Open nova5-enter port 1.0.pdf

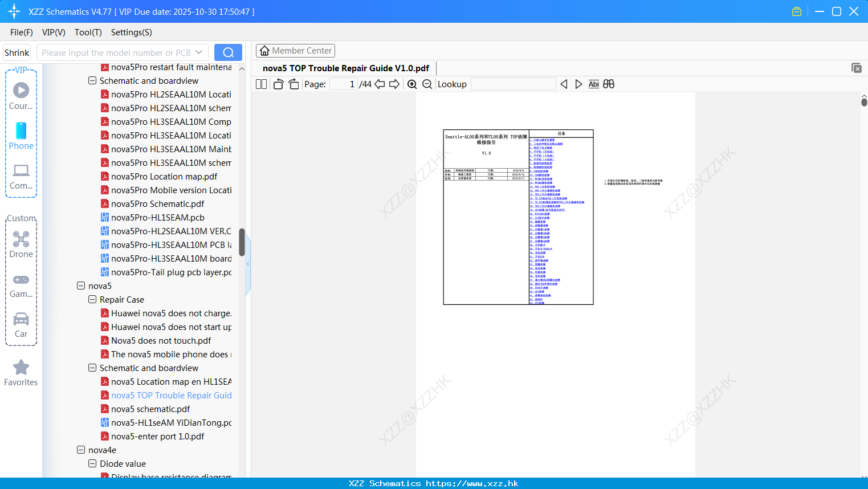152,436
